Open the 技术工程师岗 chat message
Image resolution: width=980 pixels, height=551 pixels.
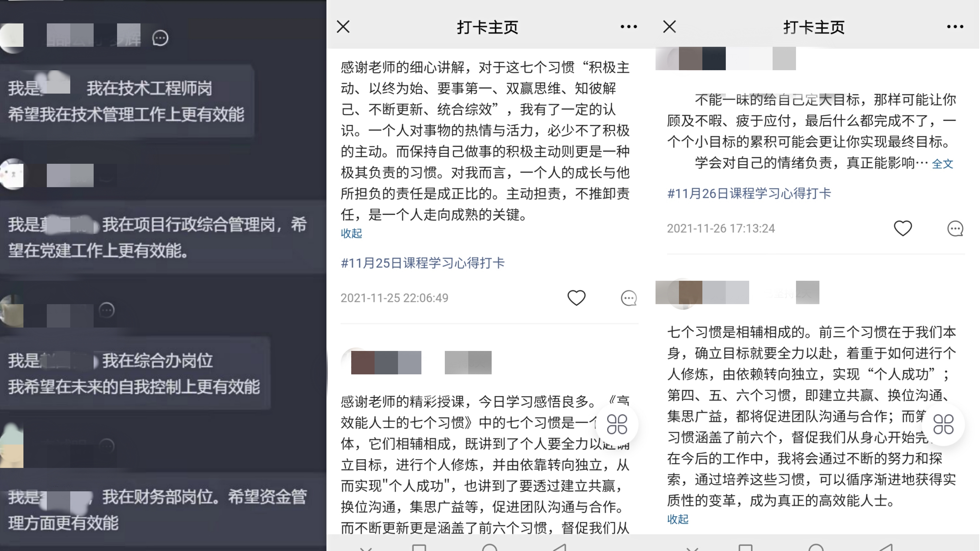pos(127,101)
